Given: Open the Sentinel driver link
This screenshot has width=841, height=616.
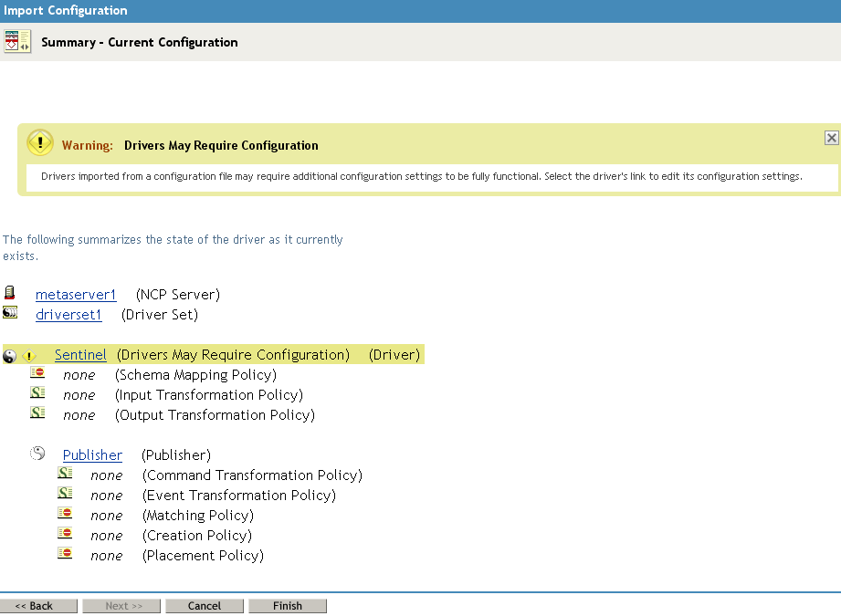Looking at the screenshot, I should click(x=80, y=355).
